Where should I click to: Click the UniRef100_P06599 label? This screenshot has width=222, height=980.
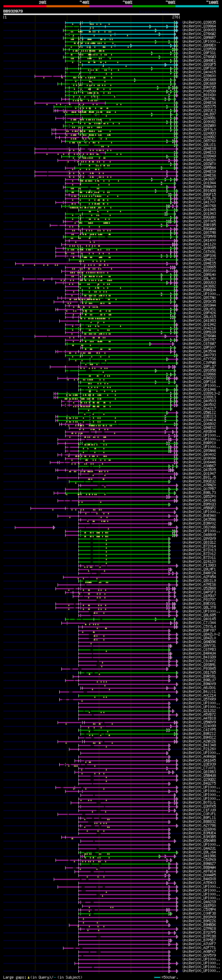pos(199,91)
